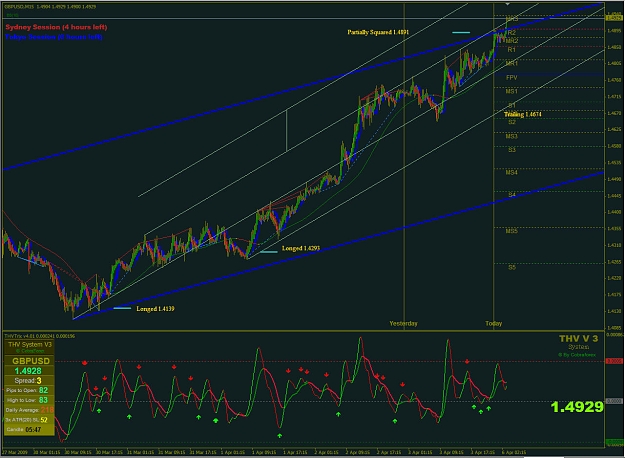Click the cyan marker beside Partially Squared 1.4891
The width and height of the screenshot is (625, 458).
[461, 32]
